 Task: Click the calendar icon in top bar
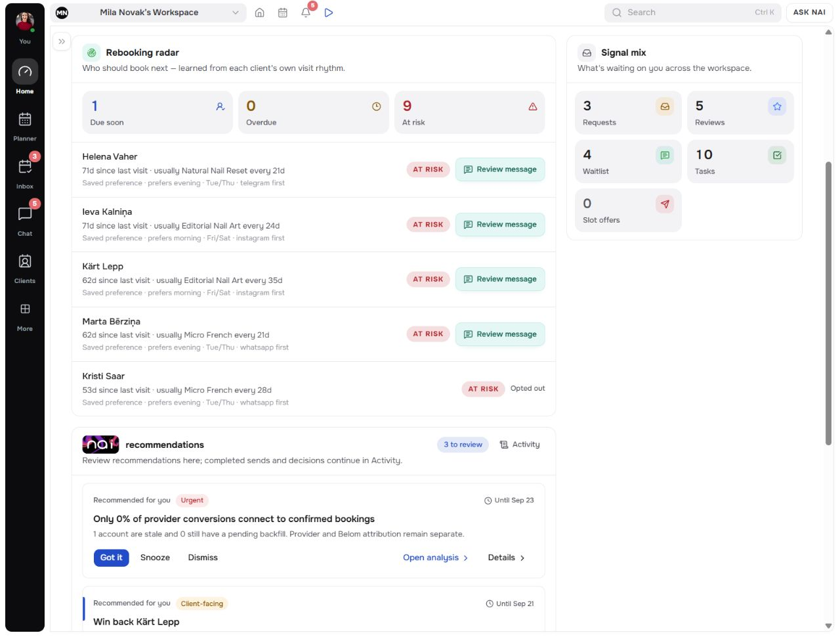(283, 12)
